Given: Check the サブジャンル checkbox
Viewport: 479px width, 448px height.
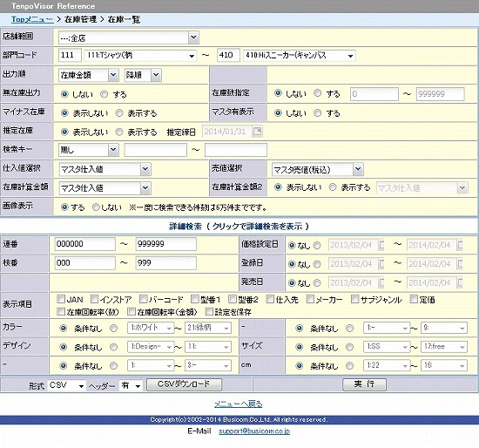Looking at the screenshot, I should pos(355,299).
